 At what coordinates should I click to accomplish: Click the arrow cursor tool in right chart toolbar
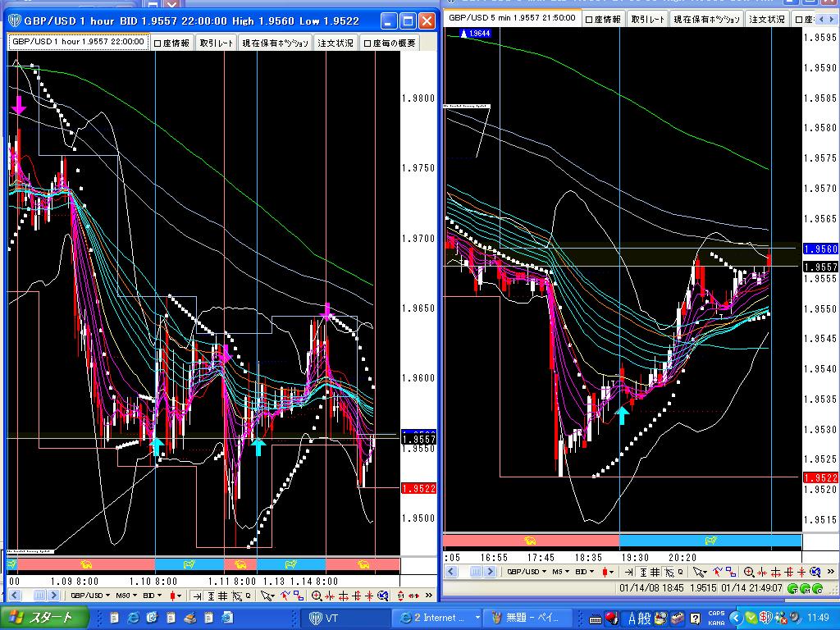click(699, 572)
